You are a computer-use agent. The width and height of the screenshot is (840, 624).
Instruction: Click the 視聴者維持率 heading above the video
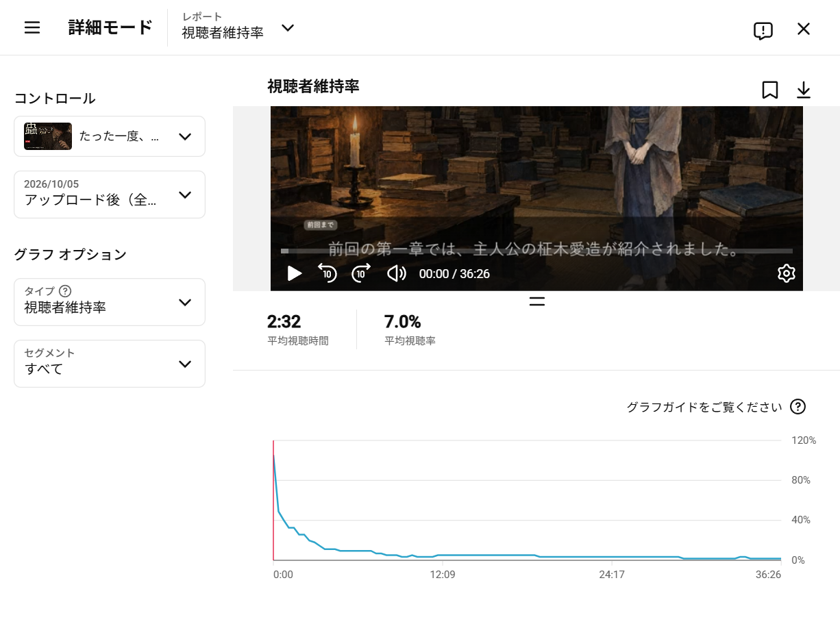pyautogui.click(x=313, y=86)
